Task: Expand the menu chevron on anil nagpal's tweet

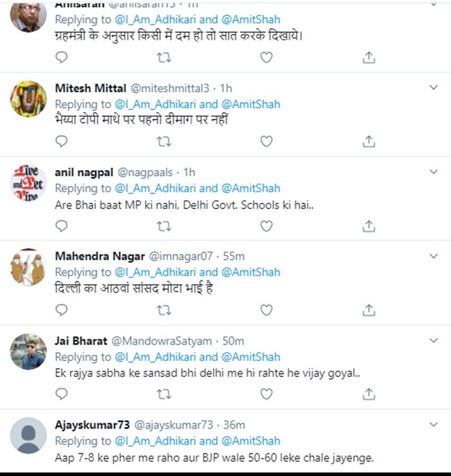Action: (433, 172)
